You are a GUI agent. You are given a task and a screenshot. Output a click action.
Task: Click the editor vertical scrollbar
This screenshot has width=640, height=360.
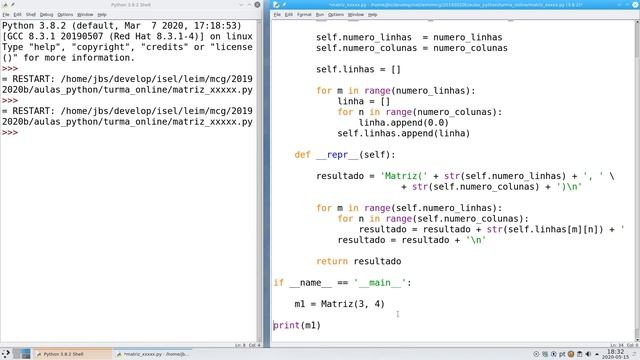637,182
